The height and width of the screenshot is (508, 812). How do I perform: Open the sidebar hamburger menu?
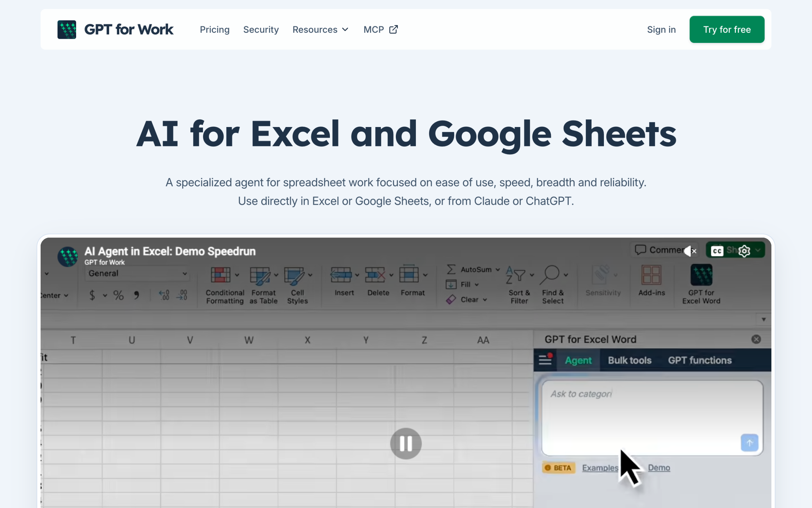coord(545,360)
